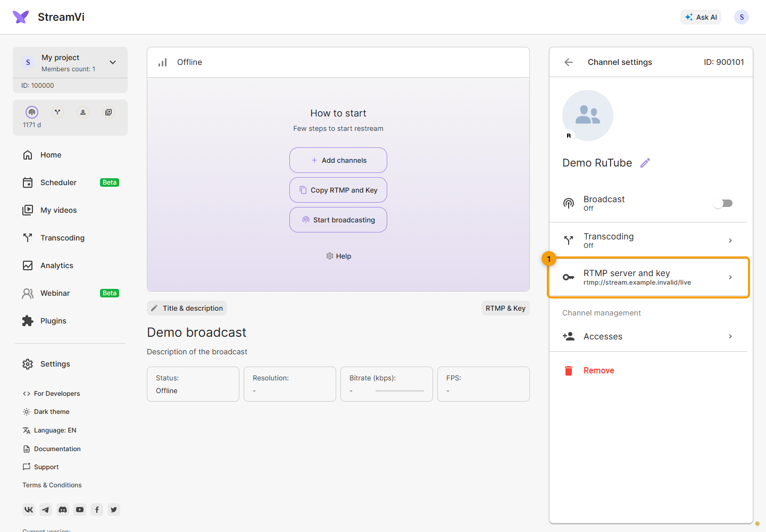Screen dimensions: 766x532
Task: Open the Discord social link
Action: (63, 510)
